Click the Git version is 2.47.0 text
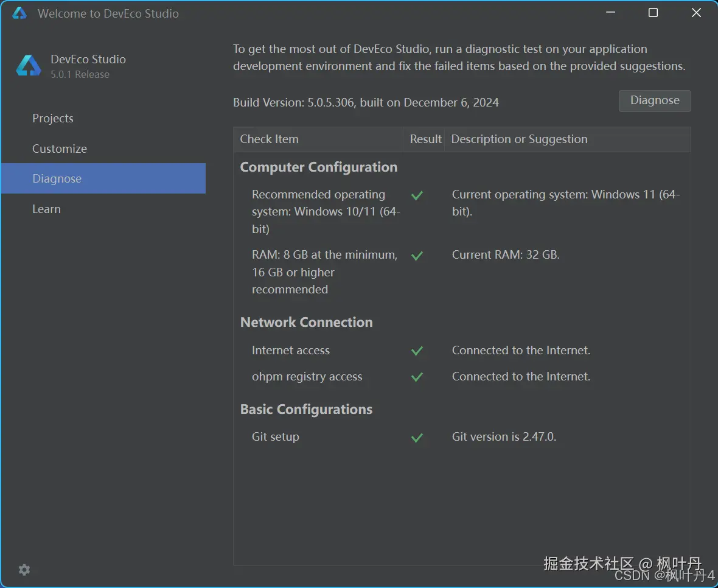Screen dimensions: 718x588 click(504, 437)
